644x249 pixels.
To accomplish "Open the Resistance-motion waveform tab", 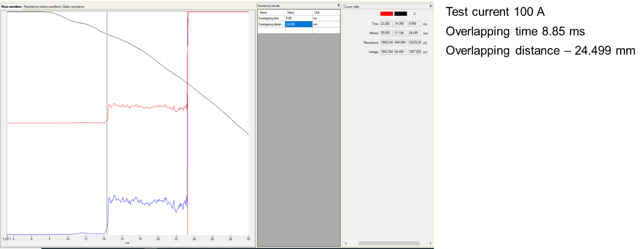I will (x=42, y=7).
